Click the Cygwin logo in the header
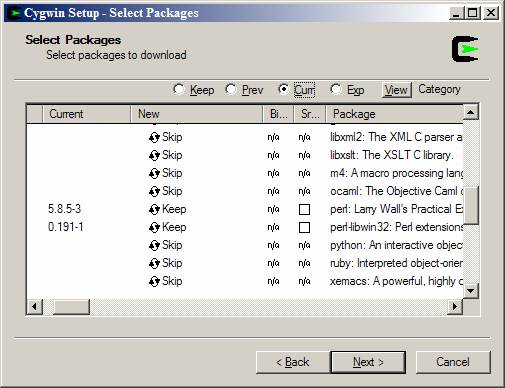This screenshot has width=505, height=388. point(465,49)
